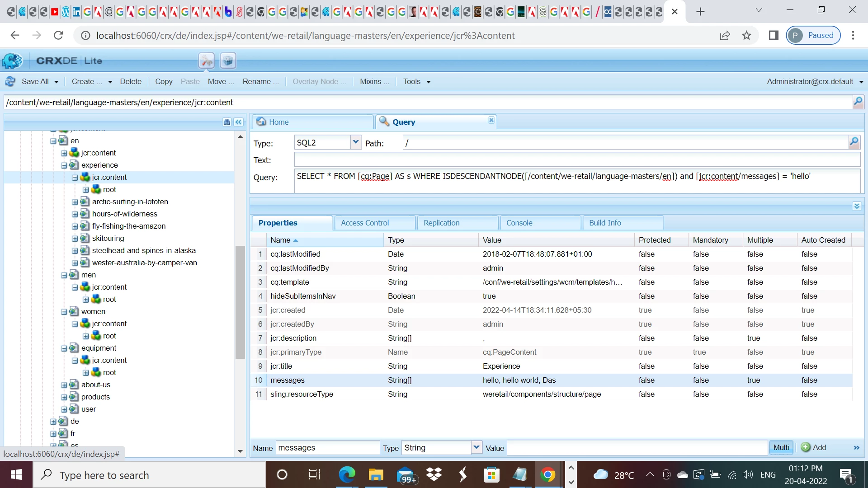The height and width of the screenshot is (488, 868).
Task: Click the repository search magnifier in address bar
Action: click(858, 102)
